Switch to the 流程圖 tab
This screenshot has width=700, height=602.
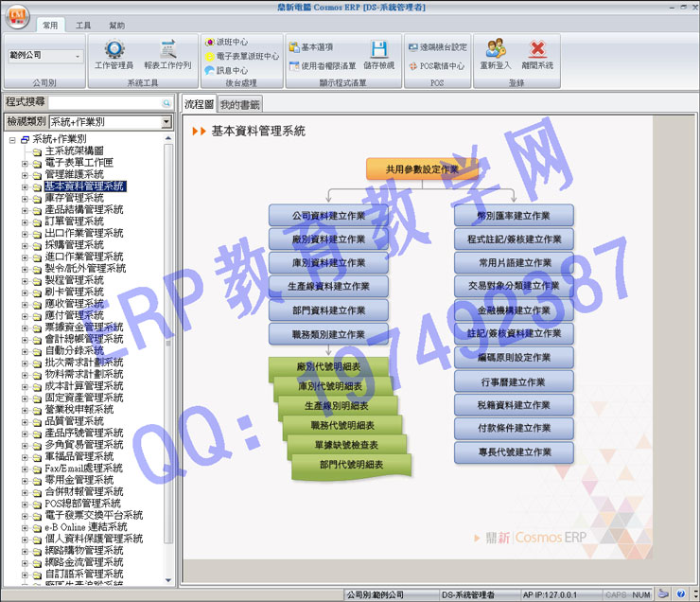(x=199, y=104)
